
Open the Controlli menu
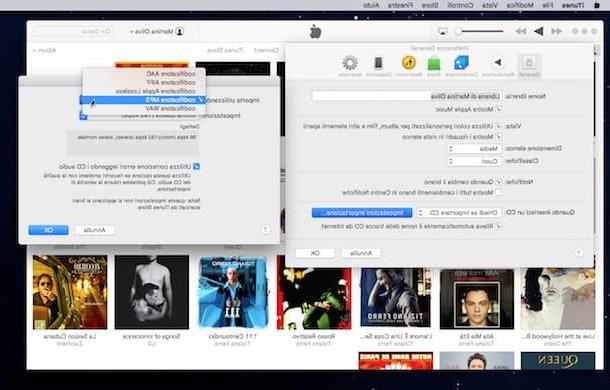point(460,5)
